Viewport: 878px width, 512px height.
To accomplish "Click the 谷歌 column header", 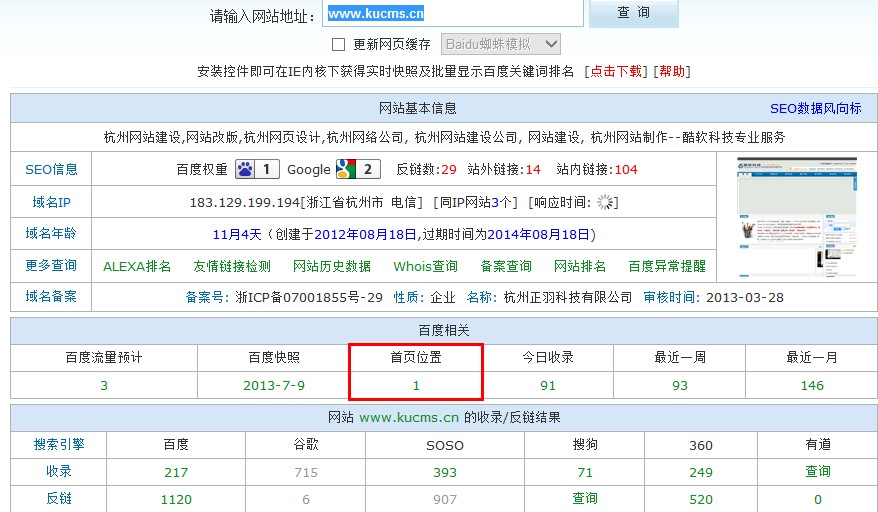I will click(306, 444).
